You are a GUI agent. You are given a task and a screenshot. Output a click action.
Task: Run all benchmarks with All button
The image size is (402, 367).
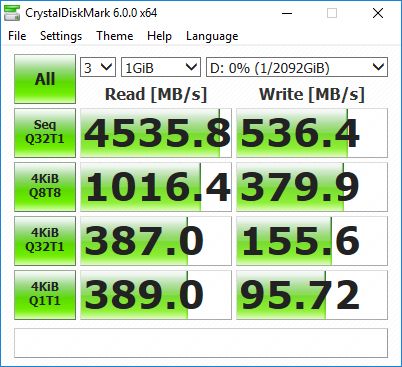[x=45, y=79]
